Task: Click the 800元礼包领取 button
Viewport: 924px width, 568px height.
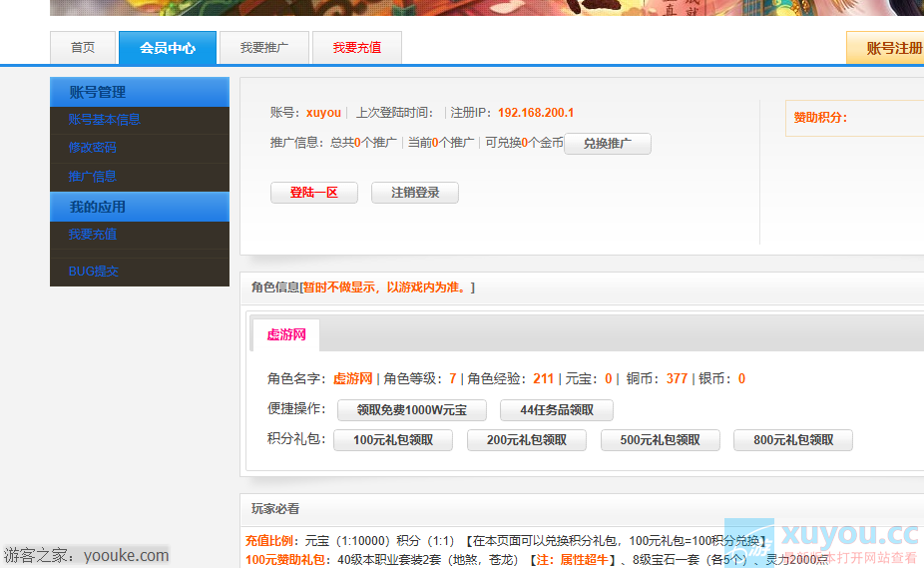Action: pyautogui.click(x=792, y=440)
